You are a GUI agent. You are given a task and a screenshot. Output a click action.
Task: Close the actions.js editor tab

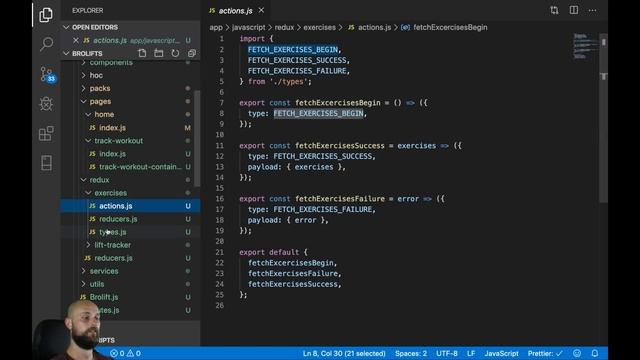(261, 10)
